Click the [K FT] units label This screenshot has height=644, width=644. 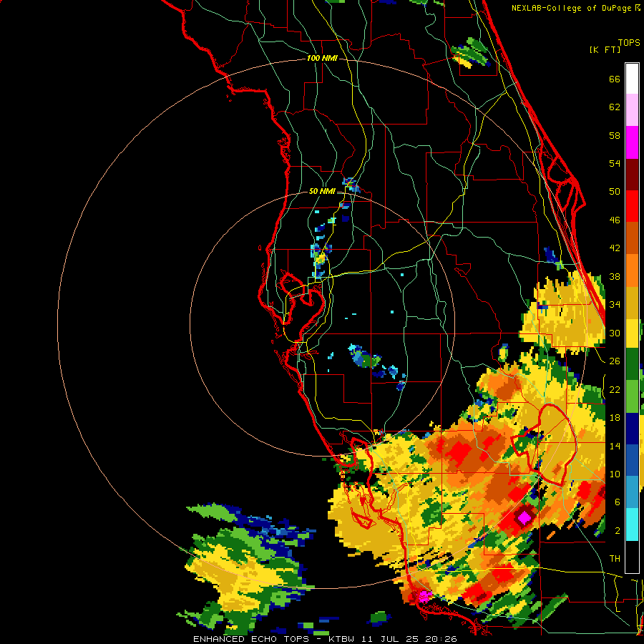click(x=605, y=49)
